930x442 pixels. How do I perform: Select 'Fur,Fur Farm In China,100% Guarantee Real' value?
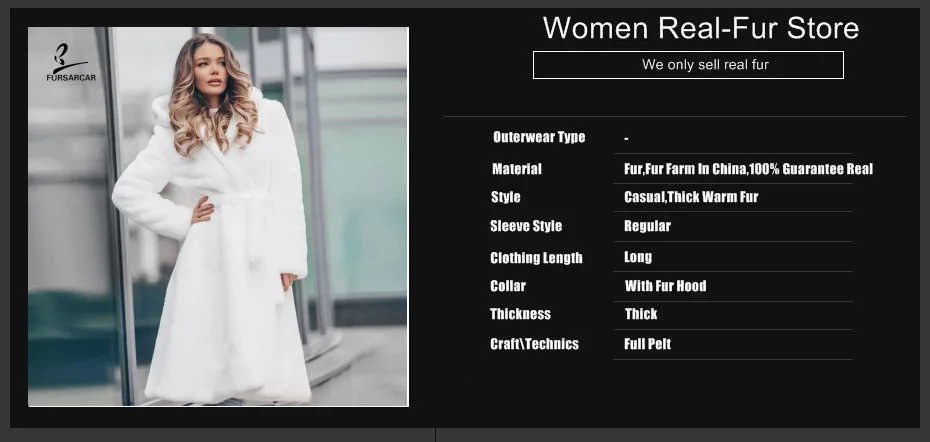point(749,169)
